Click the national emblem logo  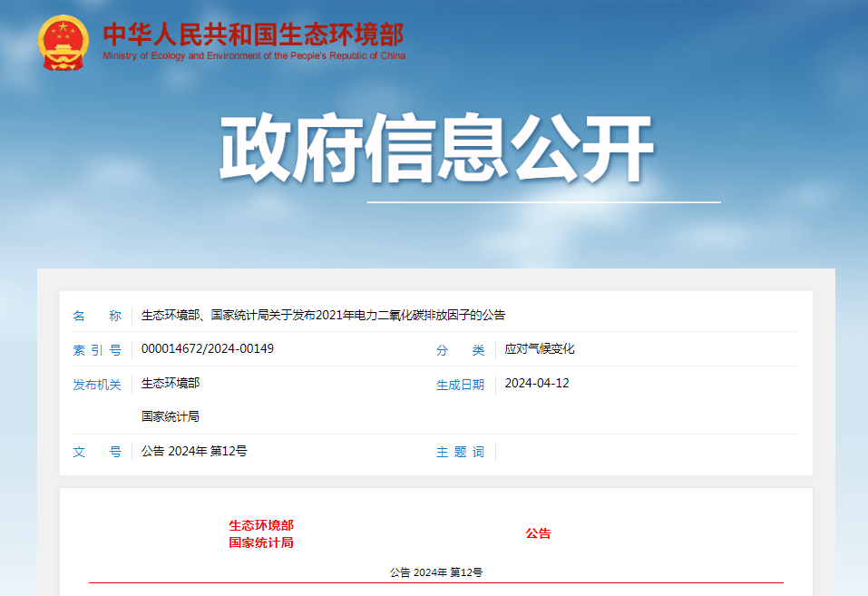pyautogui.click(x=63, y=43)
